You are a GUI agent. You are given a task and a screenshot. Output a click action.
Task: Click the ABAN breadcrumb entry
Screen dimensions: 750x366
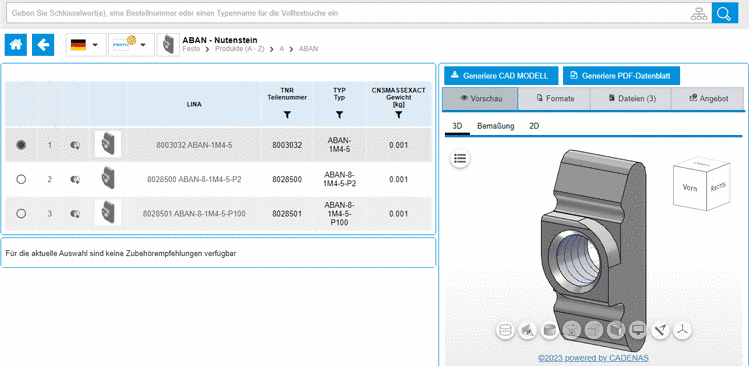(x=309, y=49)
